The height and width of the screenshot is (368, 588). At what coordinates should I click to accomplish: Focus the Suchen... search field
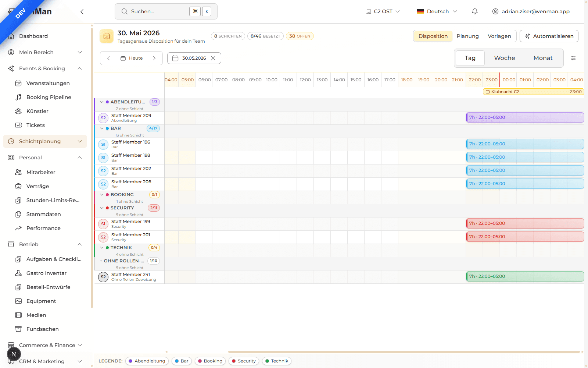point(166,11)
